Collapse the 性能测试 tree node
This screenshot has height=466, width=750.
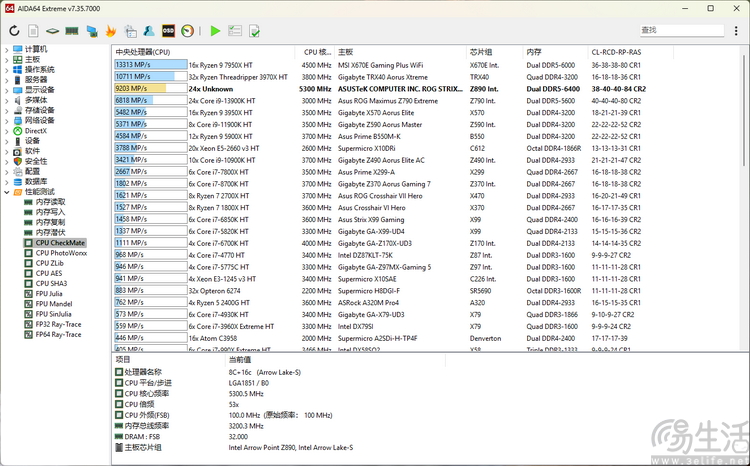(x=7, y=192)
